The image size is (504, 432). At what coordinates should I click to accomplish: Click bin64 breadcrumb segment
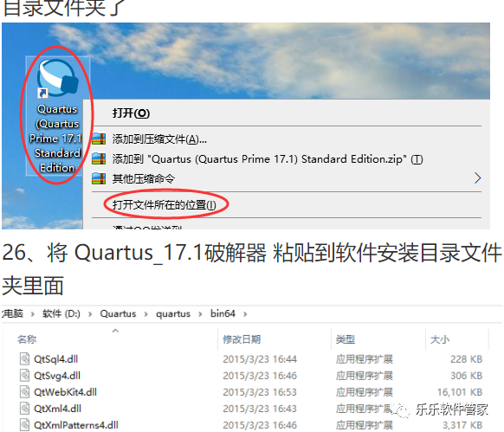click(x=223, y=313)
